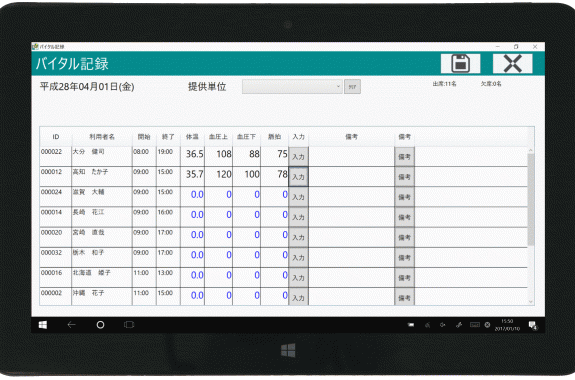Close the vital record with X icon
Screen dimensions: 575x380
coord(512,63)
